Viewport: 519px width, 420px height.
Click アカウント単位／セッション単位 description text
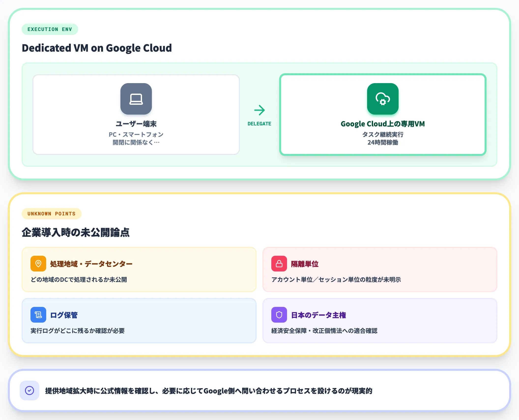point(336,280)
